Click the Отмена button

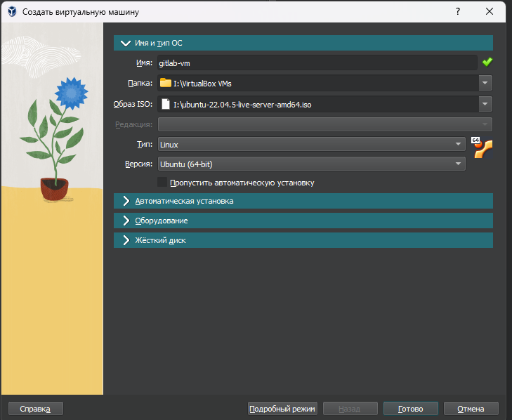[x=471, y=409]
